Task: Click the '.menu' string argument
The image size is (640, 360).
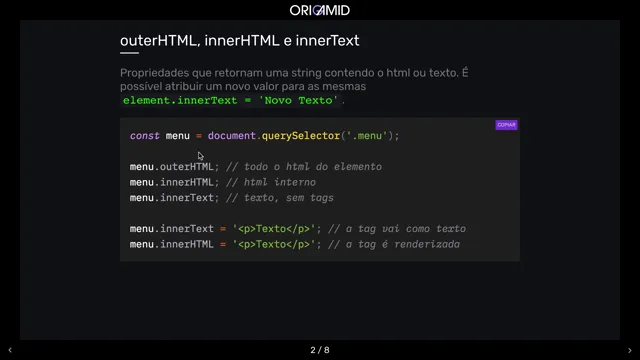Action: tap(367, 136)
